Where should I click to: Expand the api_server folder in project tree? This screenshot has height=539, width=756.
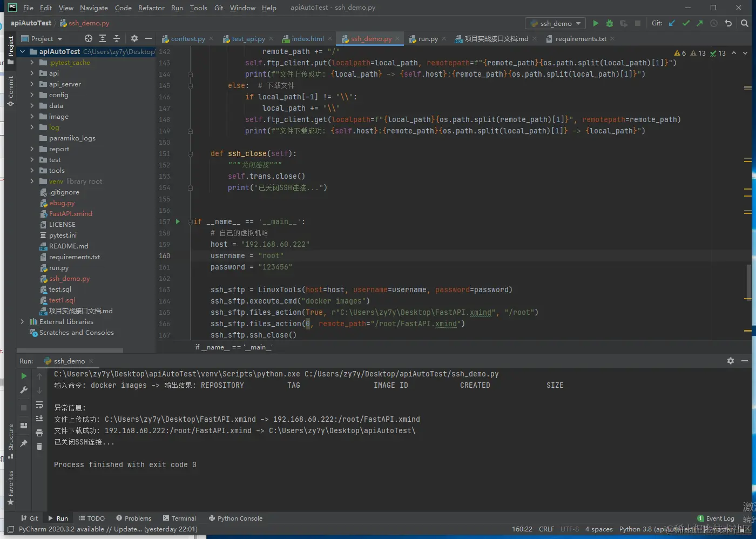tap(32, 84)
